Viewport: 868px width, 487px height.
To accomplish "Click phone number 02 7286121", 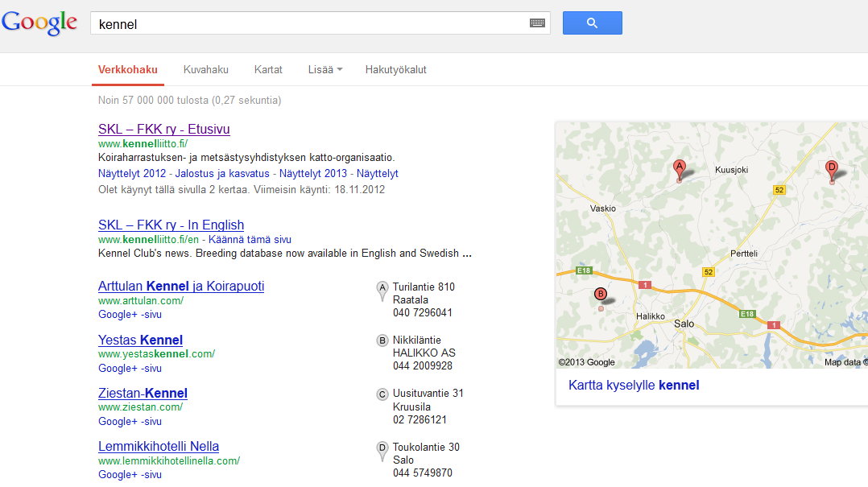I will coord(420,419).
